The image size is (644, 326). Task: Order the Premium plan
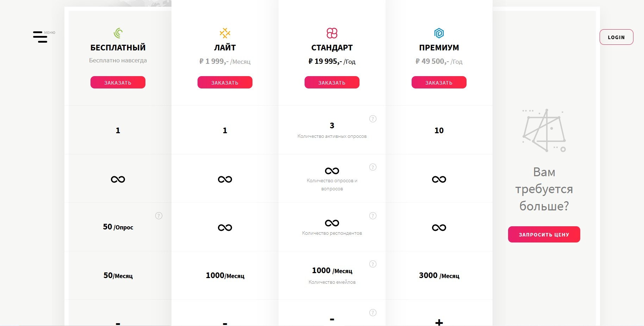pos(439,82)
